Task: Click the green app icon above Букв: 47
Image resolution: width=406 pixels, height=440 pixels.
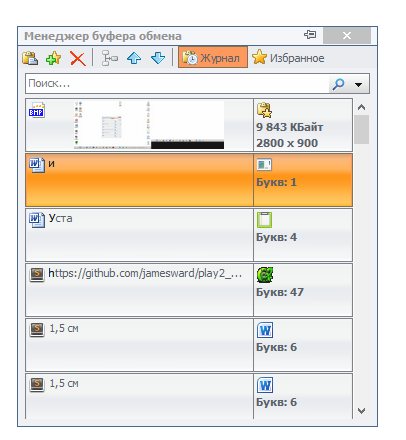Action: pos(265,275)
